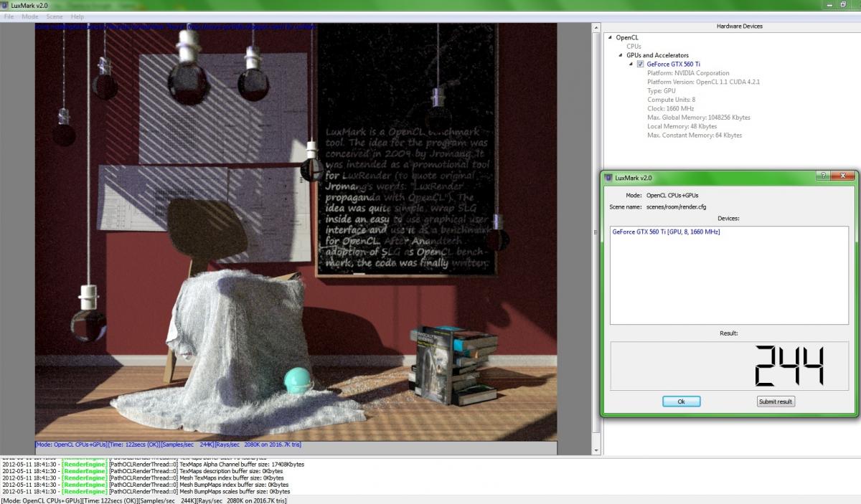Image resolution: width=861 pixels, height=504 pixels.
Task: Click the 244 result score display
Action: pyautogui.click(x=729, y=366)
